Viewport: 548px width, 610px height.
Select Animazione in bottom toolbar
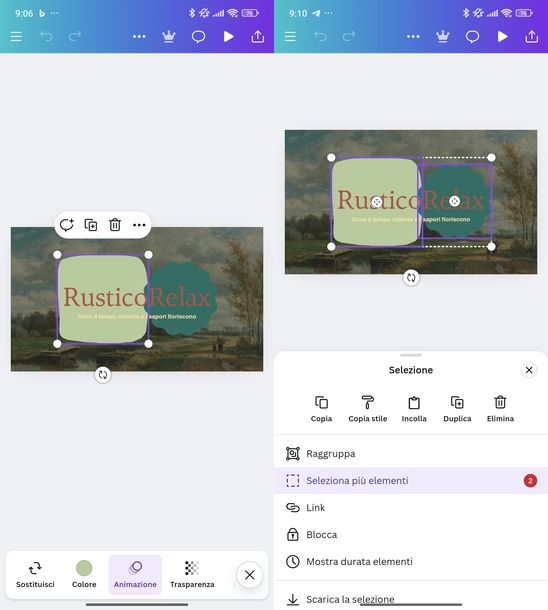pos(135,575)
